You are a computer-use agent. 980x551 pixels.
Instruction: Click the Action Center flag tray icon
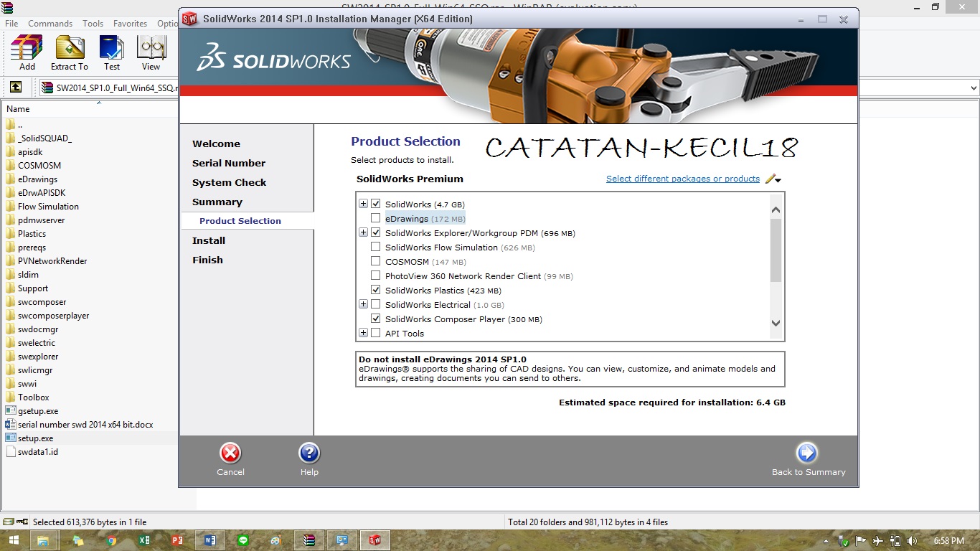(x=862, y=541)
